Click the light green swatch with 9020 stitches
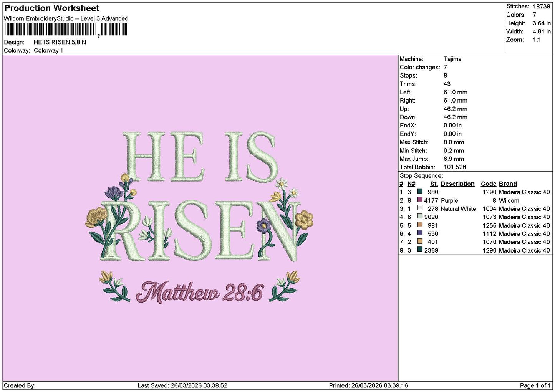555x392 pixels. point(420,216)
